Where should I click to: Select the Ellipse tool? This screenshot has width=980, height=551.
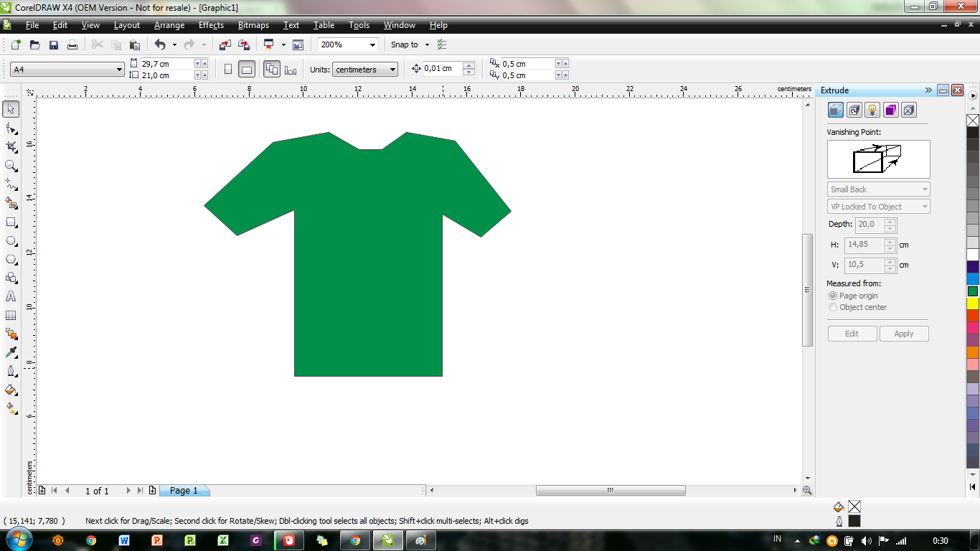click(10, 241)
